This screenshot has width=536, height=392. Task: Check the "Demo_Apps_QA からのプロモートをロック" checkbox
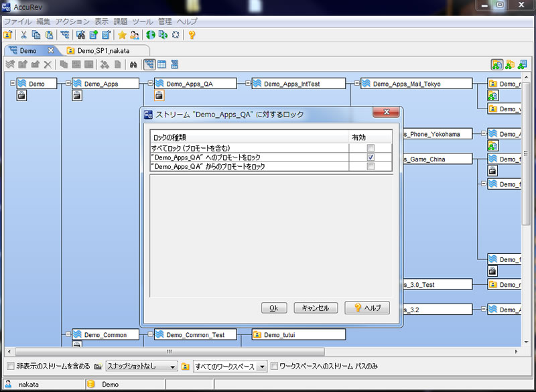(371, 166)
